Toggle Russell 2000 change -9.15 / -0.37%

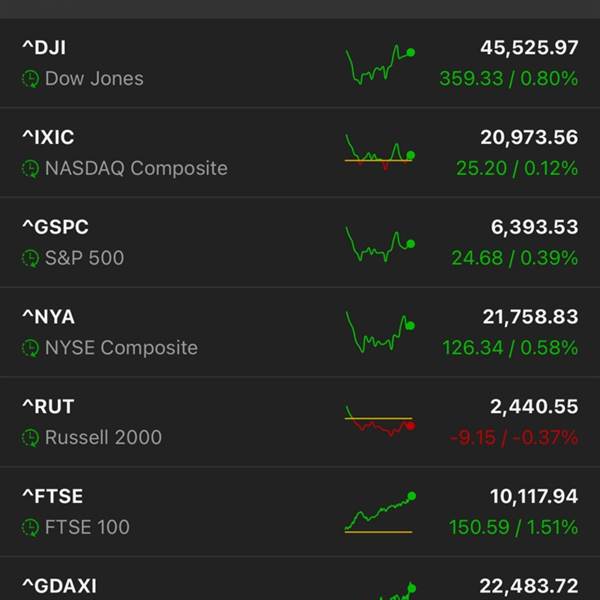(x=513, y=437)
